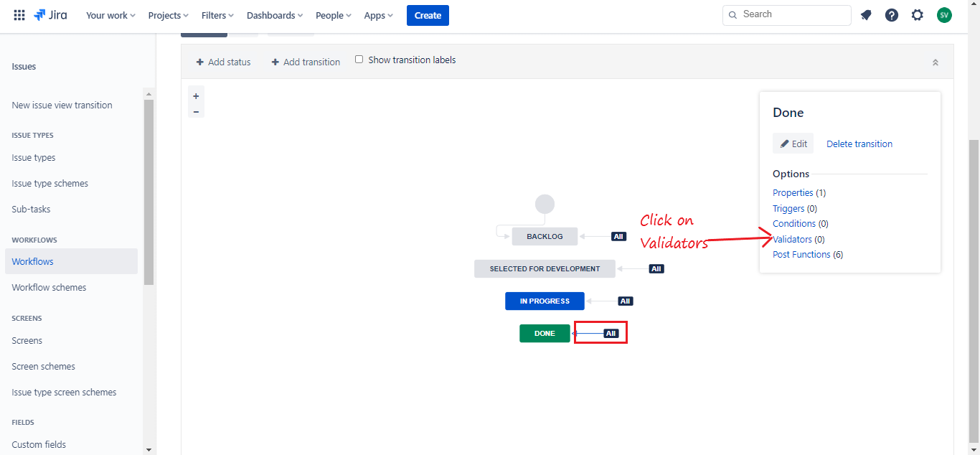This screenshot has width=980, height=455.
Task: Open Issue types in the sidebar
Action: (34, 158)
